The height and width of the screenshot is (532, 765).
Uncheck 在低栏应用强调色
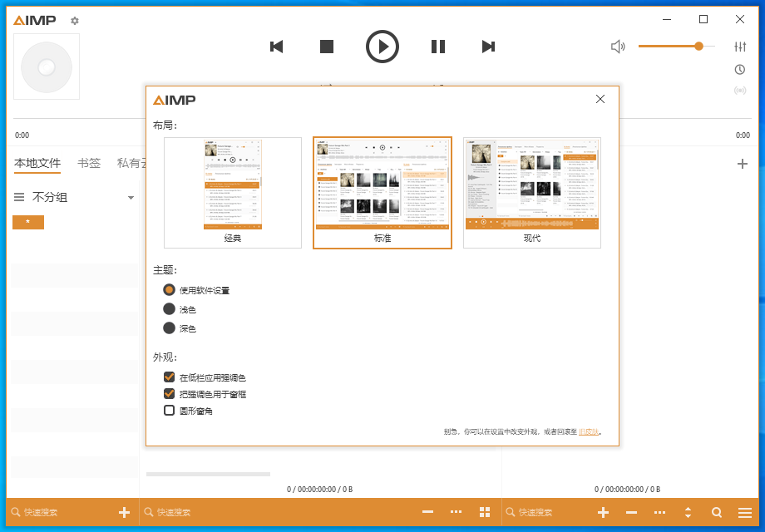[170, 377]
